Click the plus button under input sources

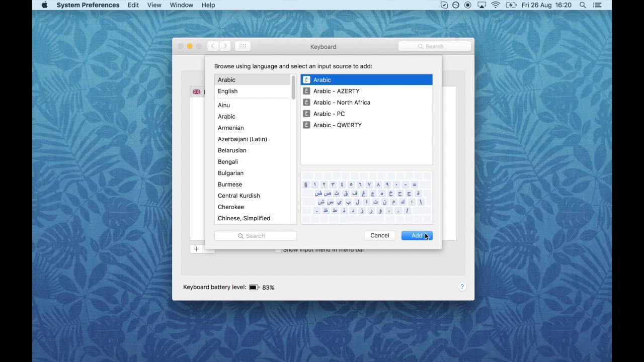196,249
